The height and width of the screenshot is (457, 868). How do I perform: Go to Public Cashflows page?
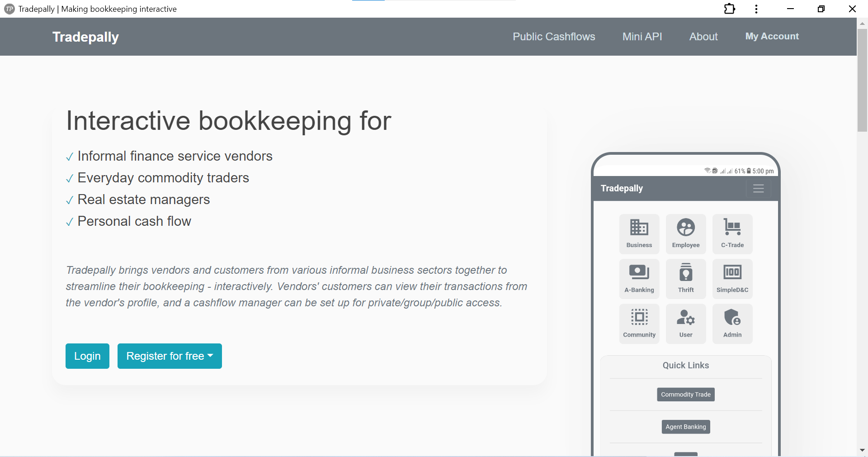(x=554, y=37)
